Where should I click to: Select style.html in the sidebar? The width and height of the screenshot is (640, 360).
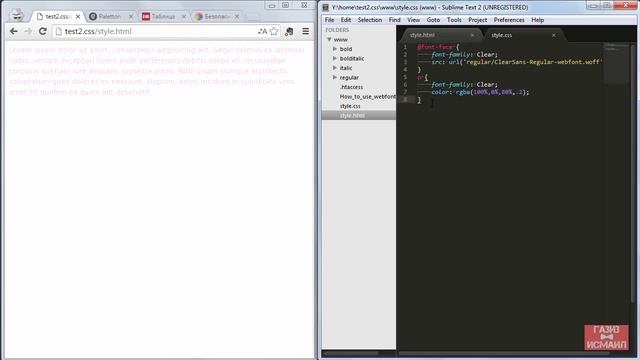(x=359, y=116)
